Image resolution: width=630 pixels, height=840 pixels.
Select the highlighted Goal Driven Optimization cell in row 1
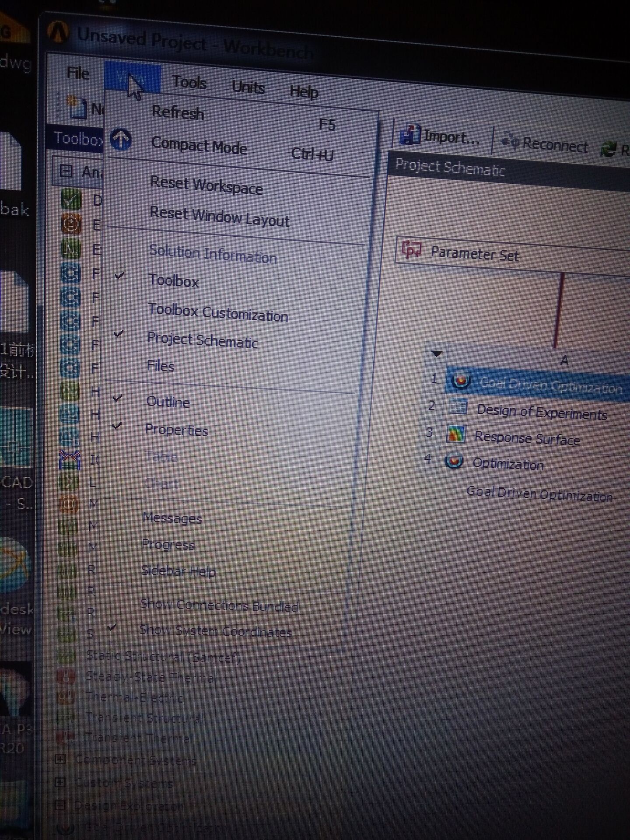(538, 385)
